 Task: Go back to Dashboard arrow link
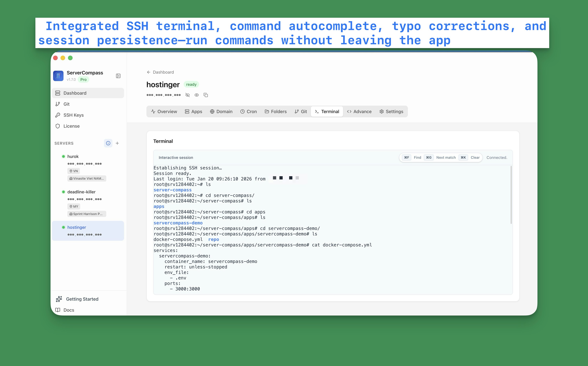pos(160,72)
